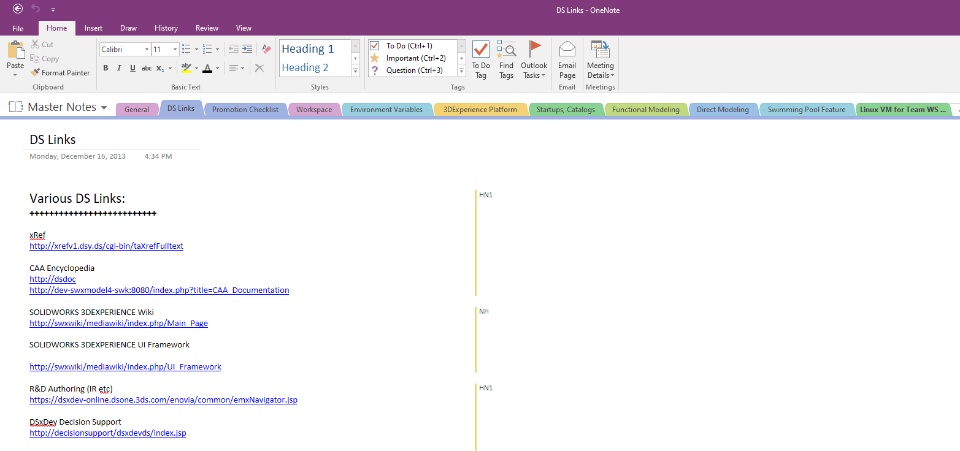This screenshot has width=960, height=451.
Task: Click the yellow text highlight color button
Action: 186,69
